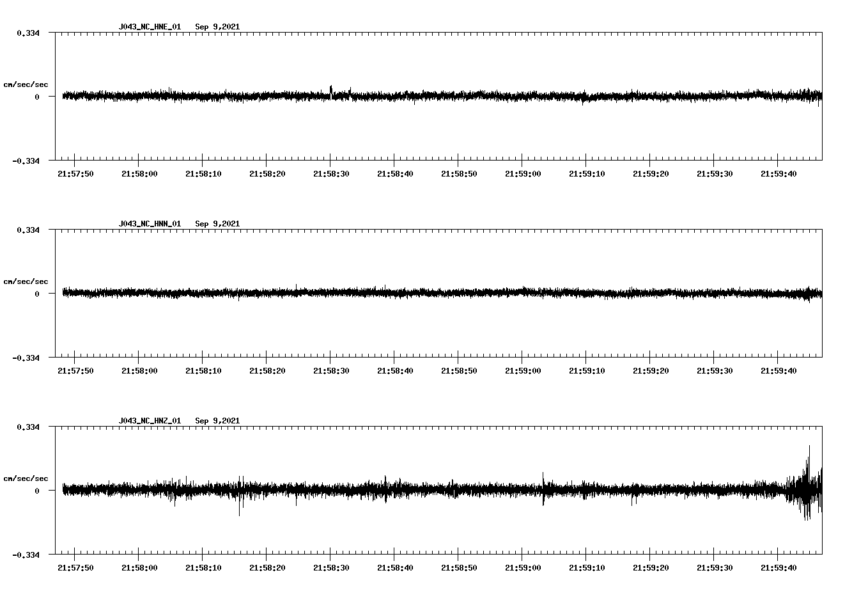Click the 21:58:00 time label on HNN axis

click(x=139, y=371)
